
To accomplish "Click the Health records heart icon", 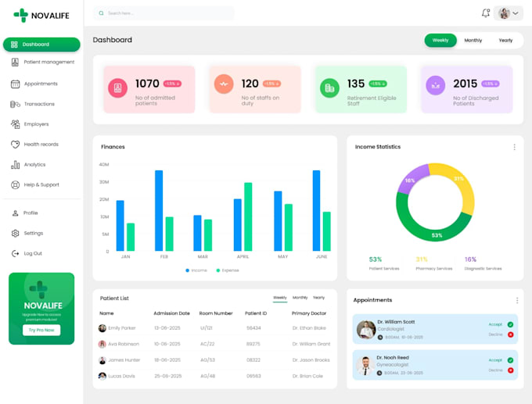I will coord(16,145).
